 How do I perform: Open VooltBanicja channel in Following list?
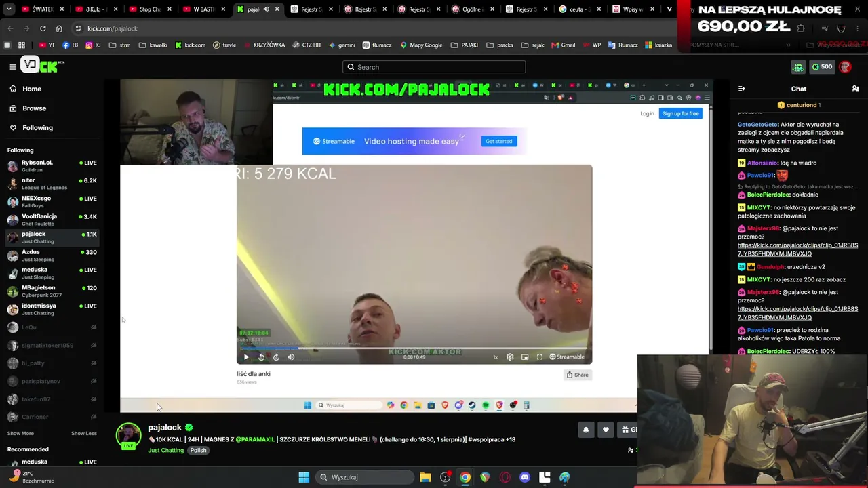tap(52, 220)
